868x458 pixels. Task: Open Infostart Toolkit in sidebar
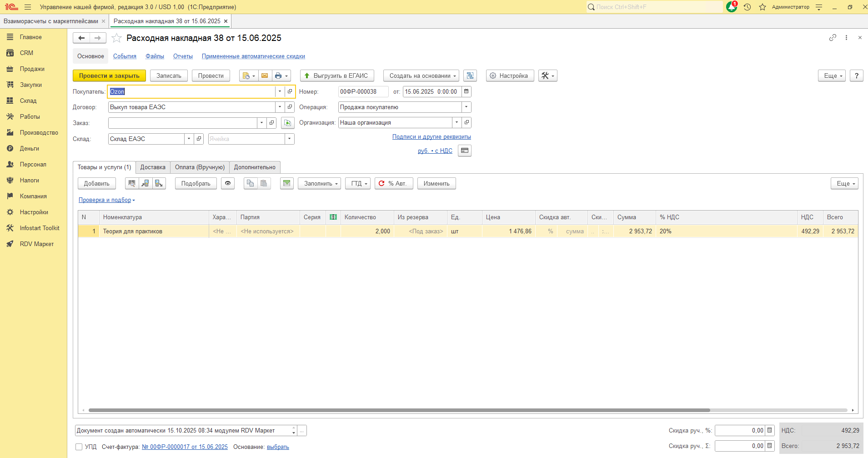pos(39,228)
